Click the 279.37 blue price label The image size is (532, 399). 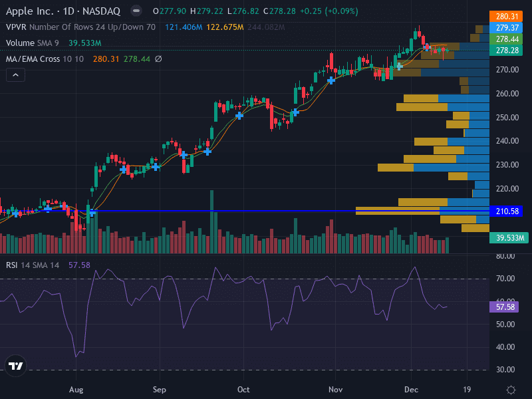point(506,27)
